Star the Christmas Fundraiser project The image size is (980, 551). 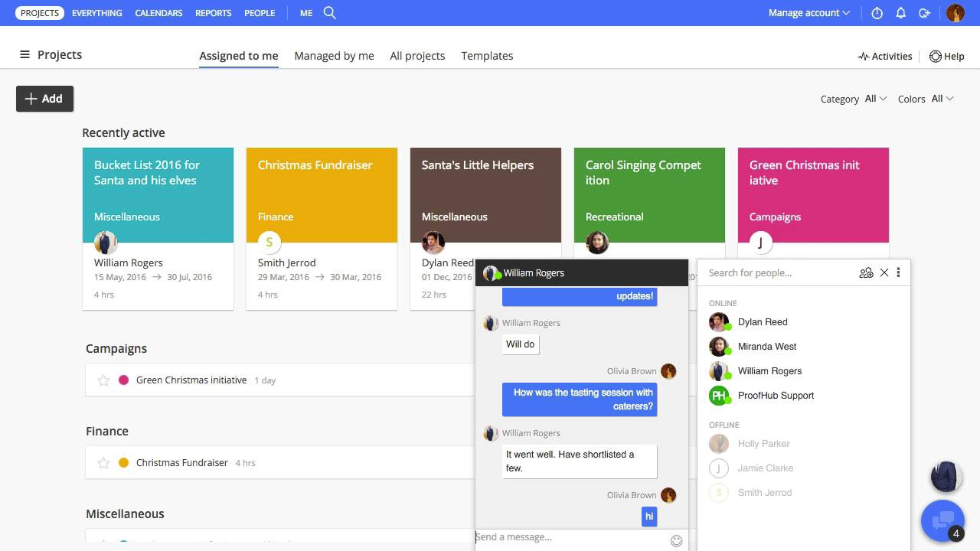[104, 462]
